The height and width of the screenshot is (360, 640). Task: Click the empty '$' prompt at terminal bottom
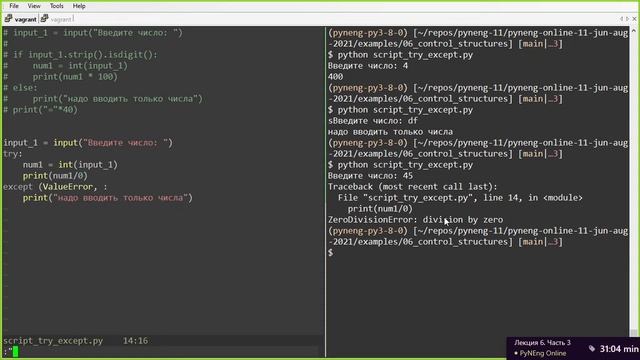tap(331, 253)
